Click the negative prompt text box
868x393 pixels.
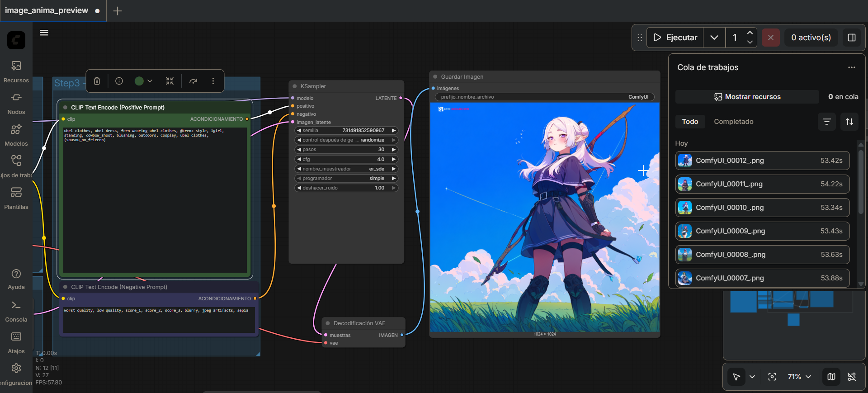tap(159, 320)
